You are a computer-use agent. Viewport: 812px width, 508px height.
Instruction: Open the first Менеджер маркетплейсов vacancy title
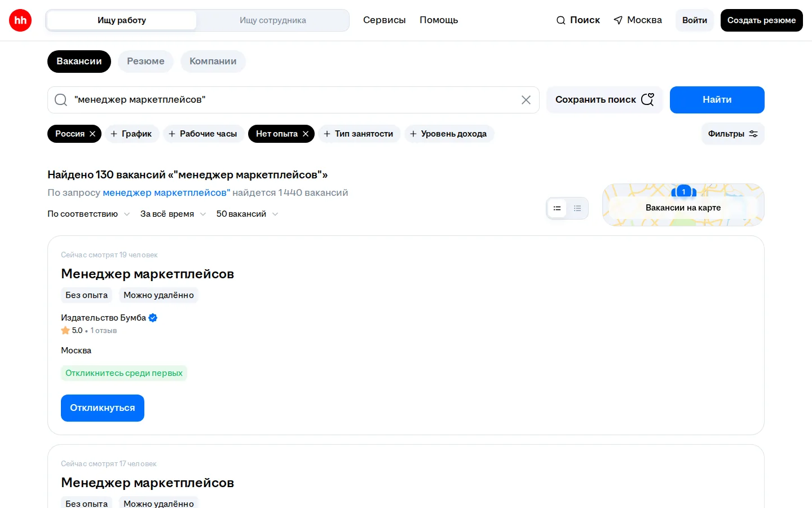pyautogui.click(x=147, y=274)
